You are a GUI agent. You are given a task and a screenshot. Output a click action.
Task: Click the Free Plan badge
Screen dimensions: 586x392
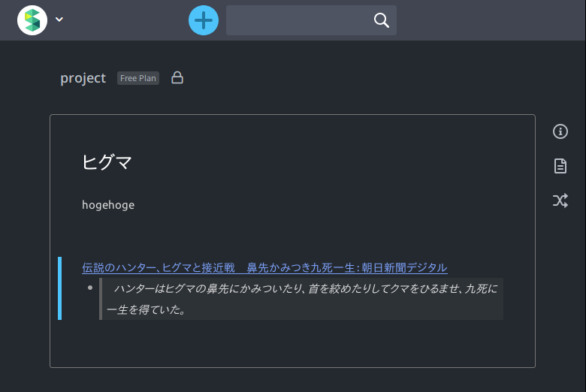click(138, 78)
